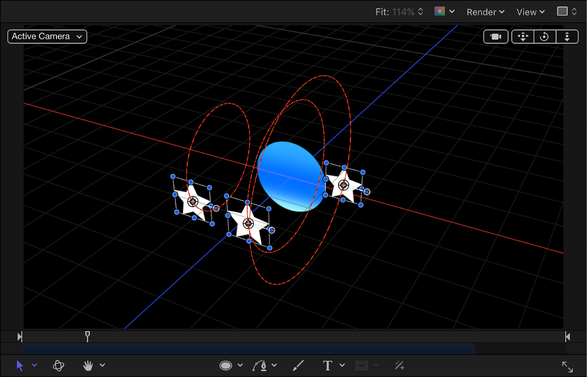Enable the camera overlay icon
This screenshot has width=588, height=377.
point(496,37)
